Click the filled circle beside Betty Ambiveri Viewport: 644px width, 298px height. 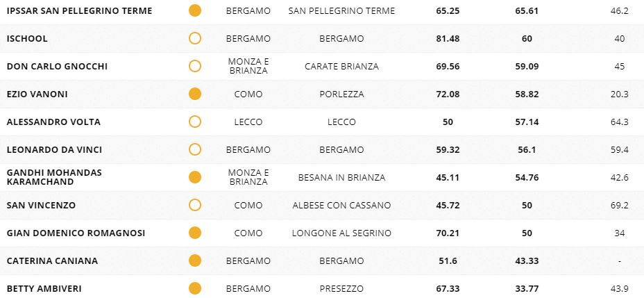click(195, 288)
